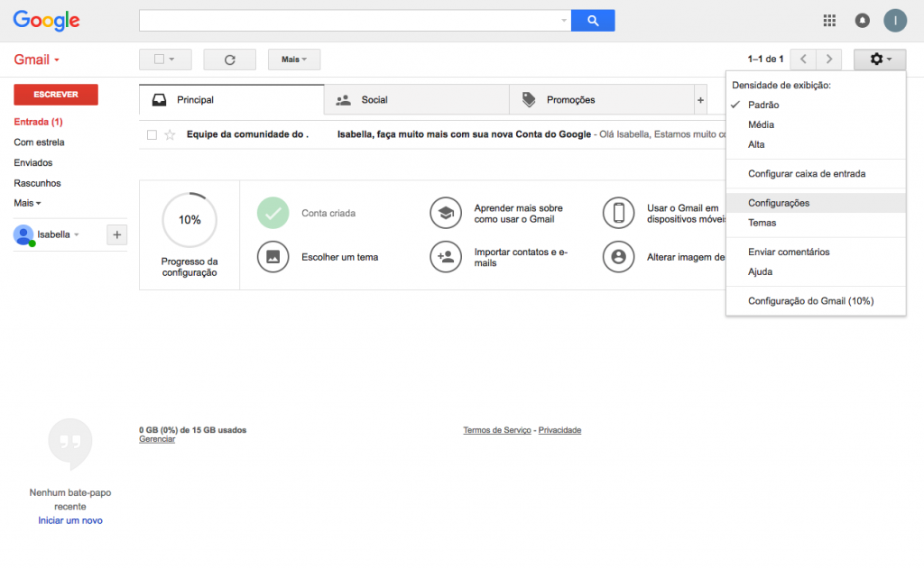
Task: Star the Equipe da comunidade email
Action: click(170, 135)
